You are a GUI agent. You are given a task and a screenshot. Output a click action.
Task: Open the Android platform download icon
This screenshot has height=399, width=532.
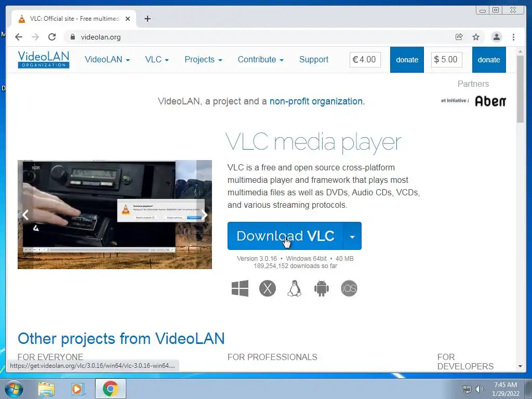(x=322, y=288)
